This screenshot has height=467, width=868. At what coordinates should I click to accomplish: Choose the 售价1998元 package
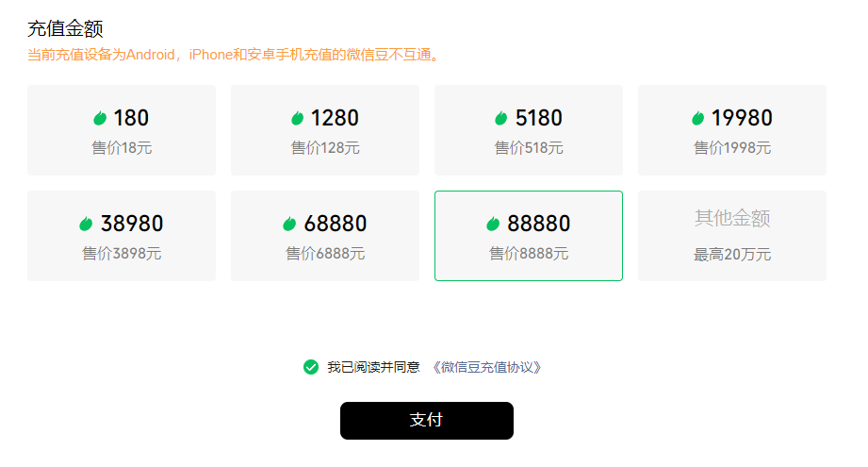click(x=732, y=130)
